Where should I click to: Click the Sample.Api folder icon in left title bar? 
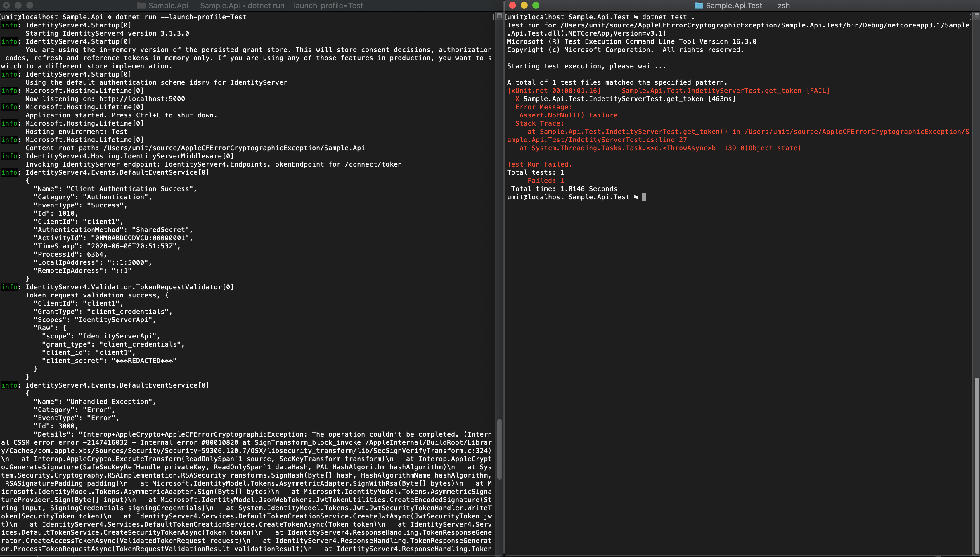click(141, 5)
